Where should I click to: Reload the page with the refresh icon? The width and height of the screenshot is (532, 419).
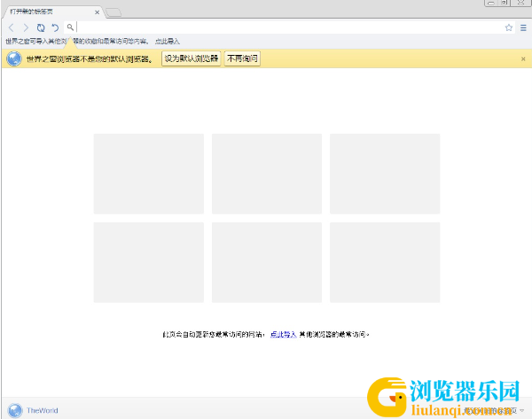click(41, 27)
